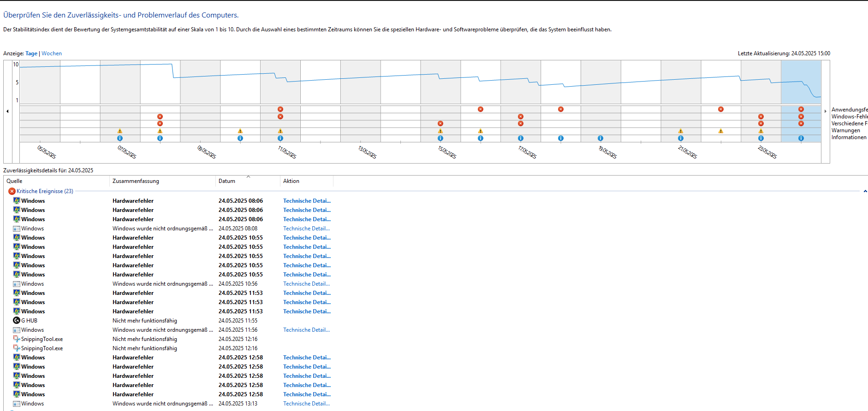This screenshot has height=411, width=868.
Task: Select the Verschiedene Fehler icon on 23.05.2025
Action: [x=761, y=123]
